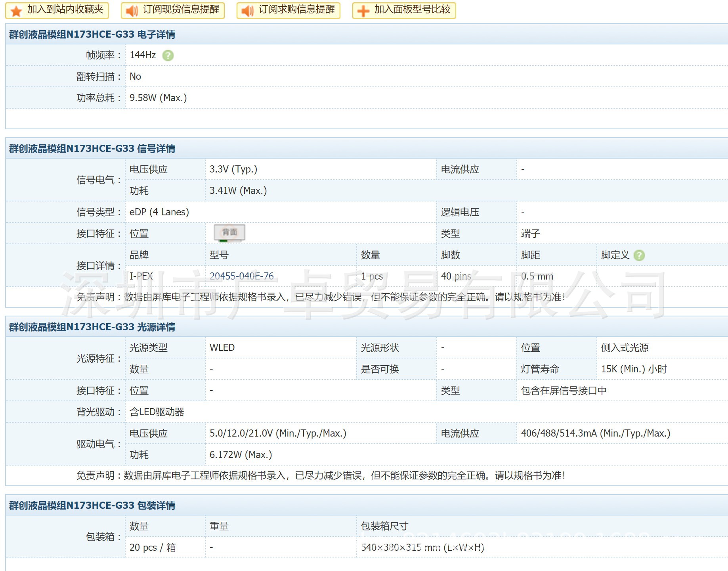Select the 6.172W (Max.) driver power value
Image resolution: width=728 pixels, height=571 pixels.
pos(241,455)
